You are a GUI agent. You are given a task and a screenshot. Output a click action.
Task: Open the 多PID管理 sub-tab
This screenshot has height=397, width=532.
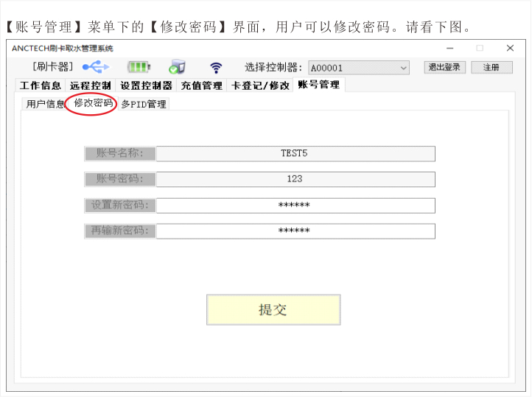point(144,104)
